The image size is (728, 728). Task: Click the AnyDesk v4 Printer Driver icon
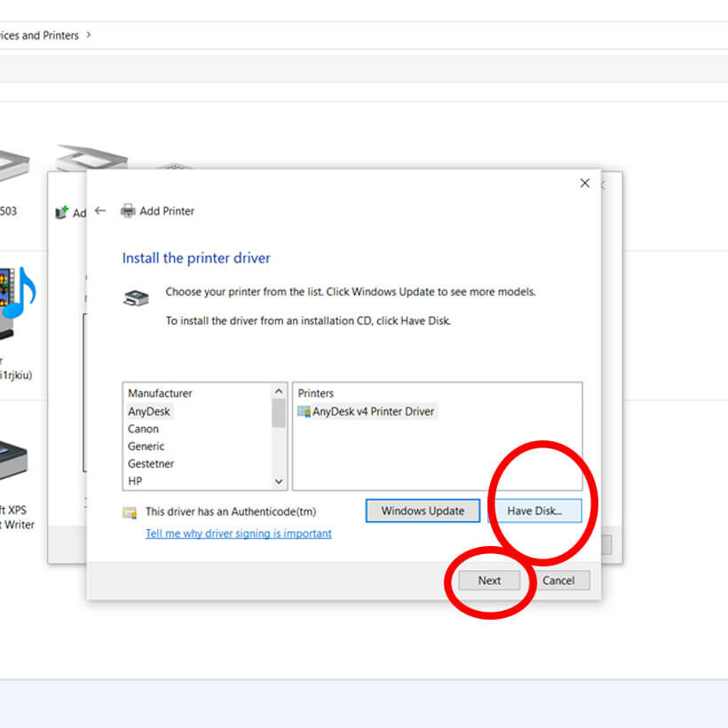pos(304,412)
